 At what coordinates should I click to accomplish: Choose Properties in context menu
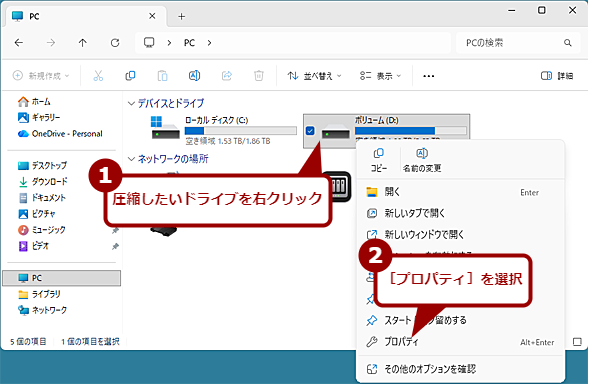(x=460, y=342)
